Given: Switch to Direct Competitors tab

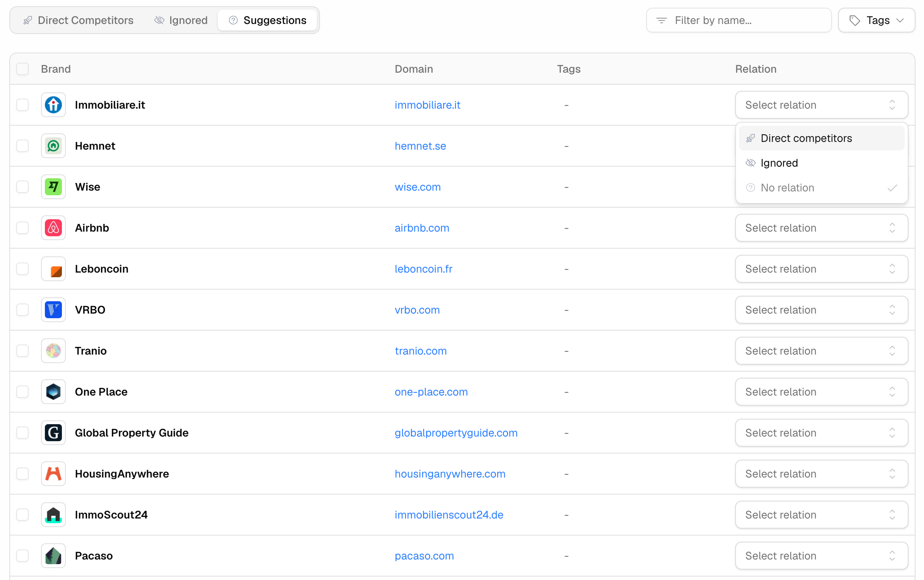Looking at the screenshot, I should (x=78, y=20).
